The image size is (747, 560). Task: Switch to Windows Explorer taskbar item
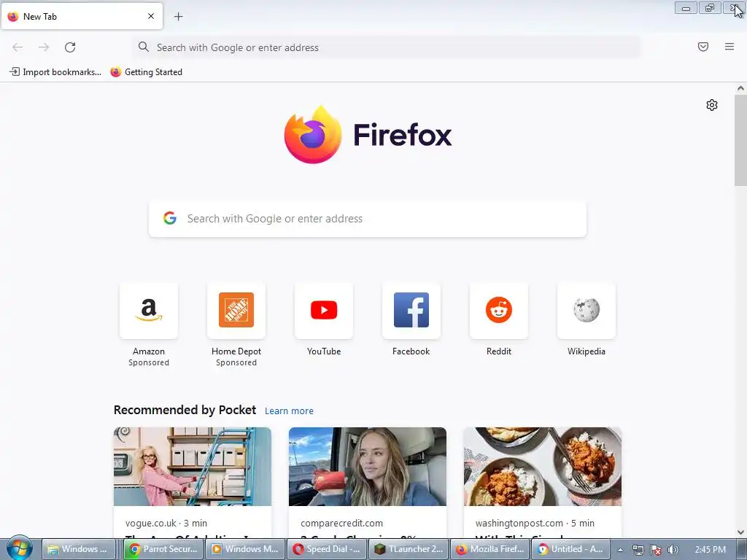coord(79,549)
